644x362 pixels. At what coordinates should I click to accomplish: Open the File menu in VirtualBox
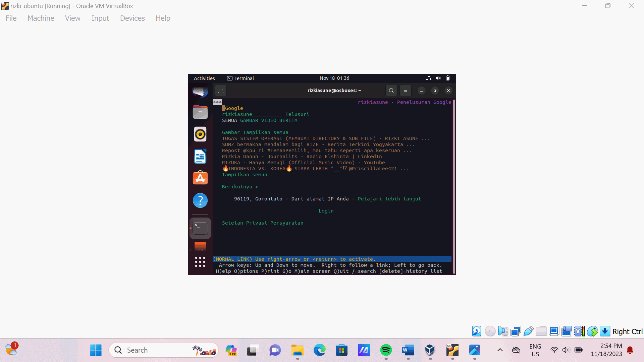[11, 18]
